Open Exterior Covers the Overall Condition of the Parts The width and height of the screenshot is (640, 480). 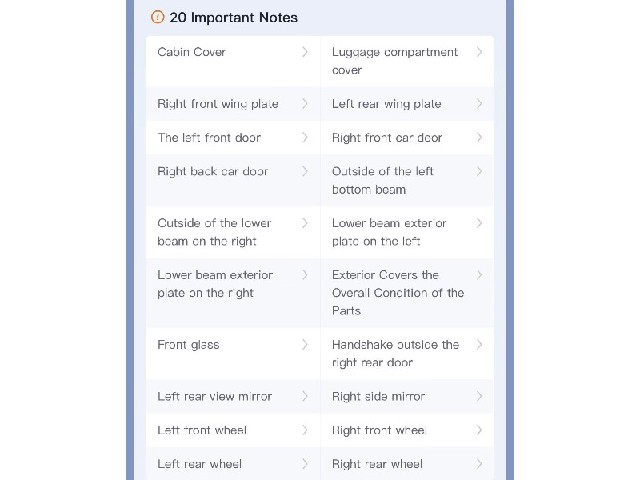(x=407, y=293)
